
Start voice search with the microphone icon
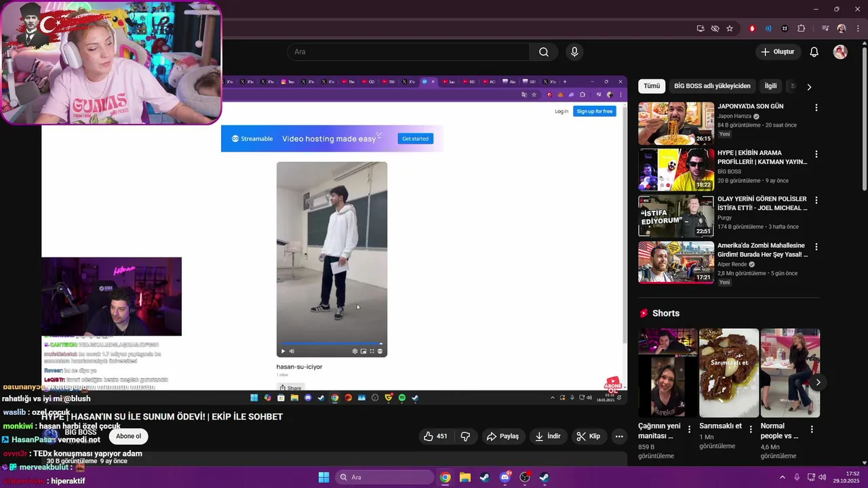[x=574, y=52]
